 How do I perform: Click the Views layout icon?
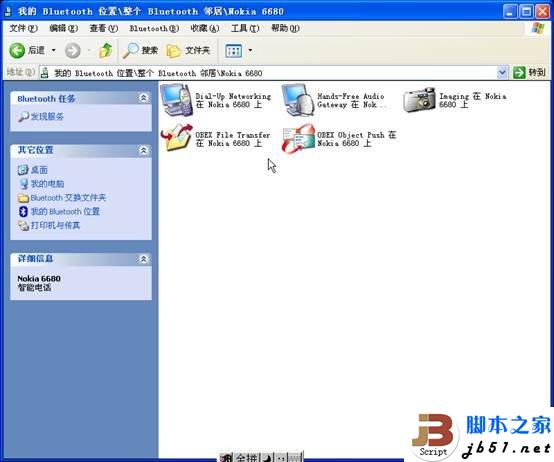(234, 51)
